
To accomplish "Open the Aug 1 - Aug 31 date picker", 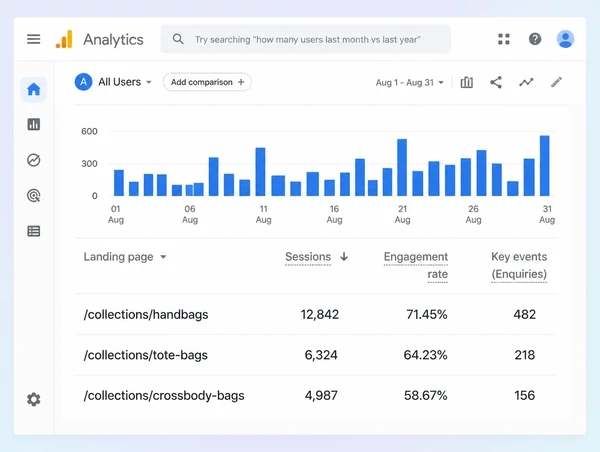I will 409,83.
